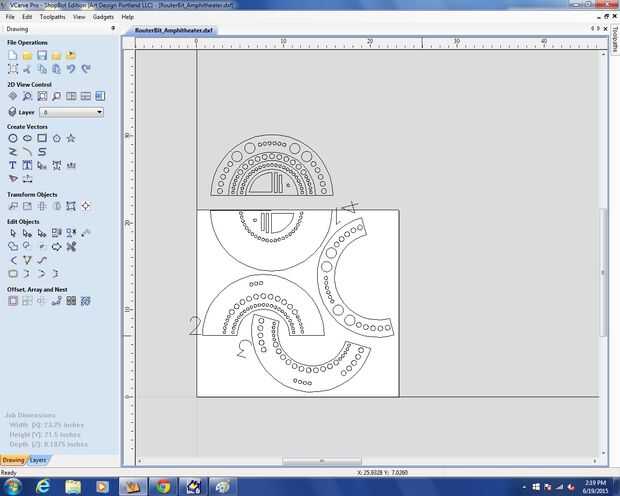Click the horizontal scrollbar thumb below canvas
The width and height of the screenshot is (620, 496).
(x=322, y=461)
